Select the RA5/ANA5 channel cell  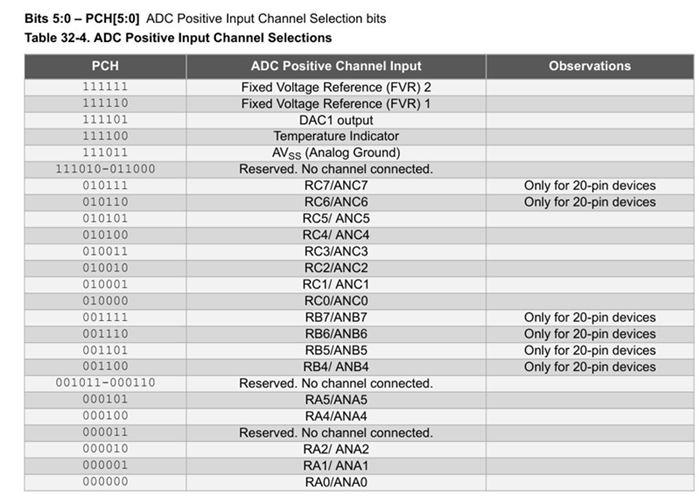(336, 400)
